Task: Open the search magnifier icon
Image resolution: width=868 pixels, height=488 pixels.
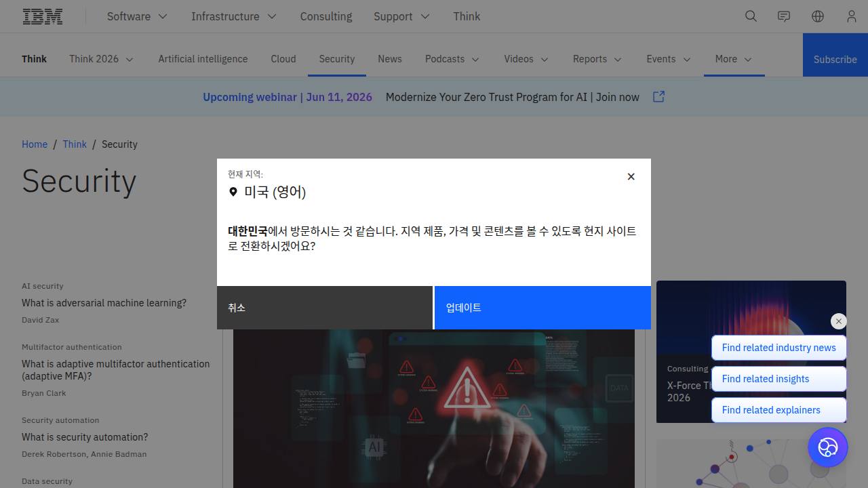Action: click(751, 16)
